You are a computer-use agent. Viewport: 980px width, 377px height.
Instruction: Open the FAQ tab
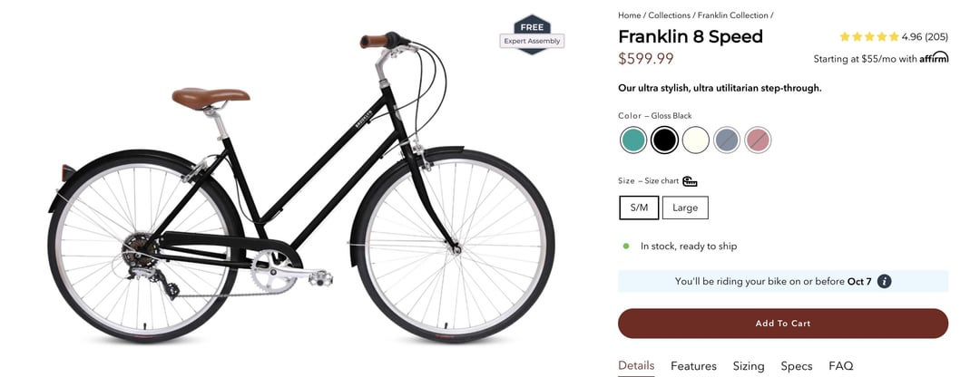pyautogui.click(x=840, y=366)
